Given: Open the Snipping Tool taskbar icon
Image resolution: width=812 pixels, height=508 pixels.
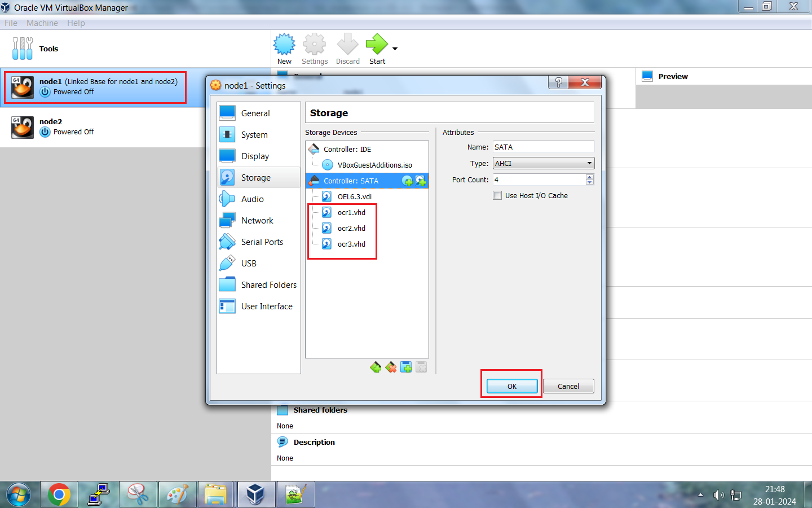Looking at the screenshot, I should 138,495.
